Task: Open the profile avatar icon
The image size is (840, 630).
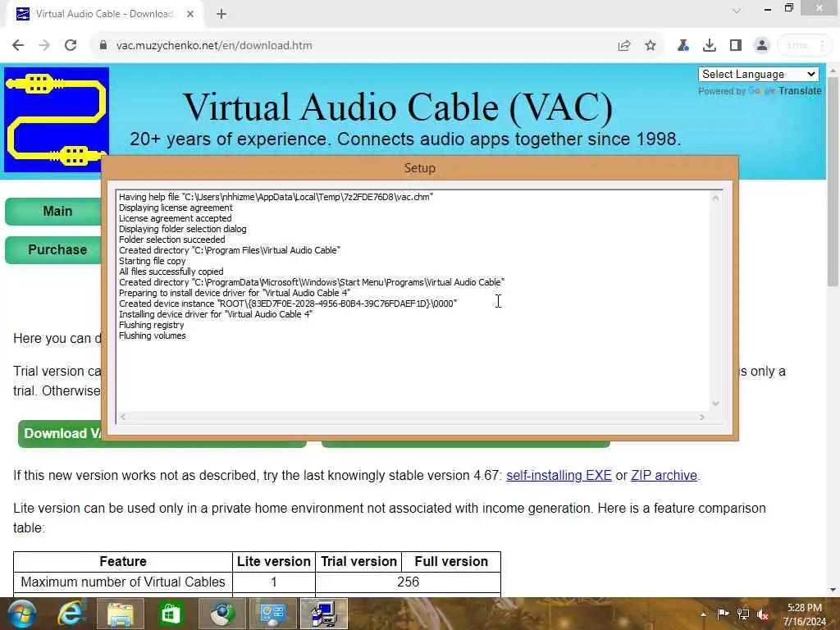Action: click(x=762, y=46)
